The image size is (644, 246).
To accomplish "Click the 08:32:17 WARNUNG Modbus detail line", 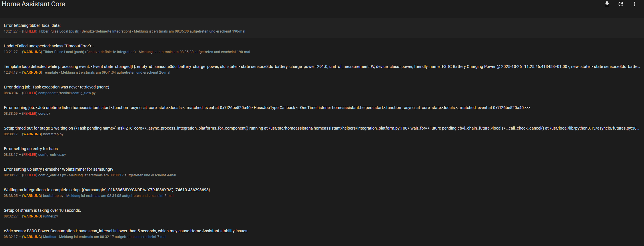I will [85, 237].
